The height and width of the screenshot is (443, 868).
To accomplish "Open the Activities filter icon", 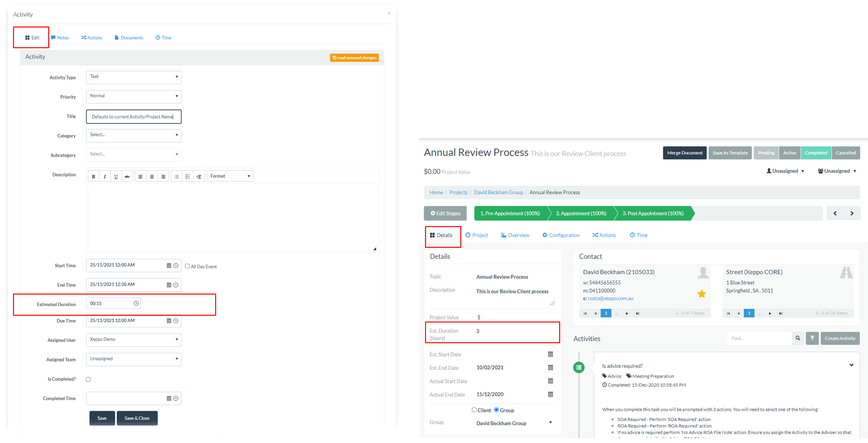I will tap(812, 338).
